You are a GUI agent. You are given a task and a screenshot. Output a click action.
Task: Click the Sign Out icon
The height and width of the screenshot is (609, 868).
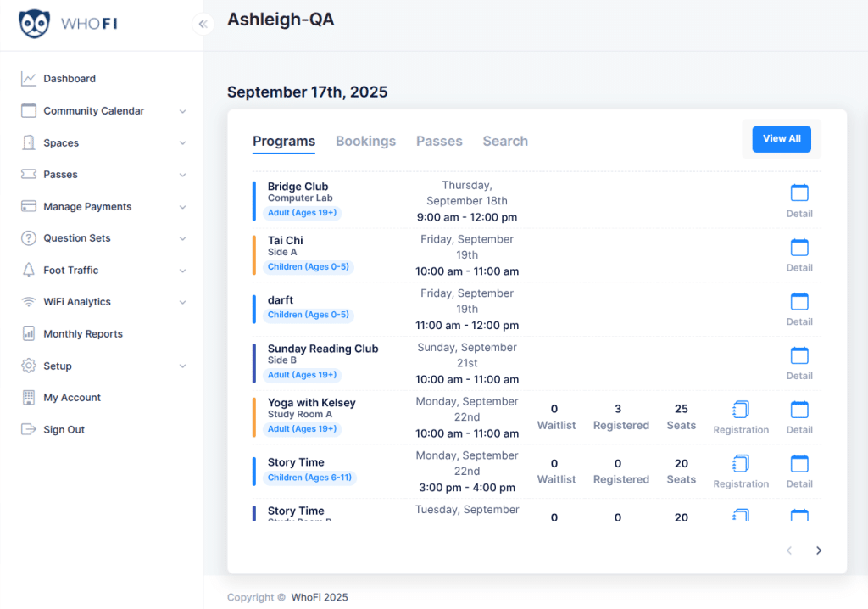click(x=29, y=429)
